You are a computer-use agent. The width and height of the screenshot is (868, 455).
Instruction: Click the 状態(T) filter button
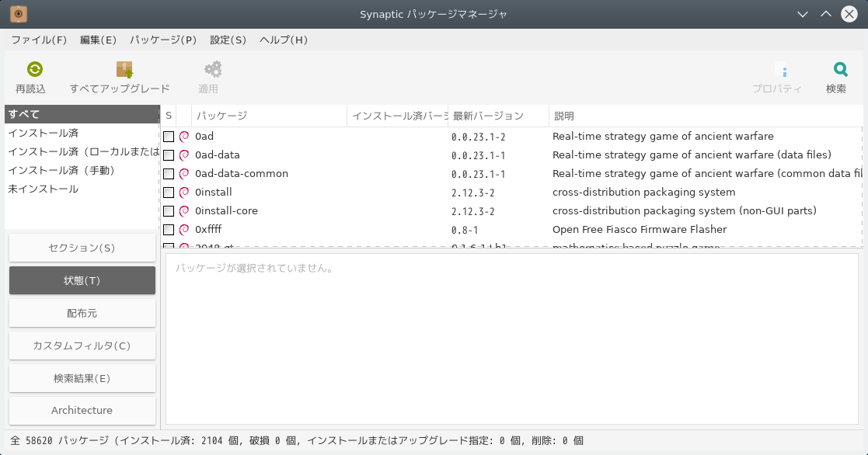tap(82, 280)
